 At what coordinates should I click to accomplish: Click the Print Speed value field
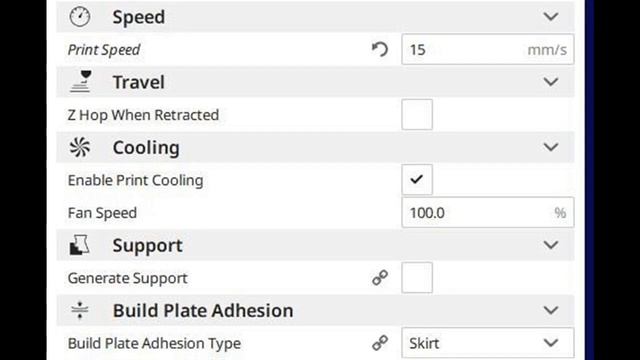(x=488, y=49)
